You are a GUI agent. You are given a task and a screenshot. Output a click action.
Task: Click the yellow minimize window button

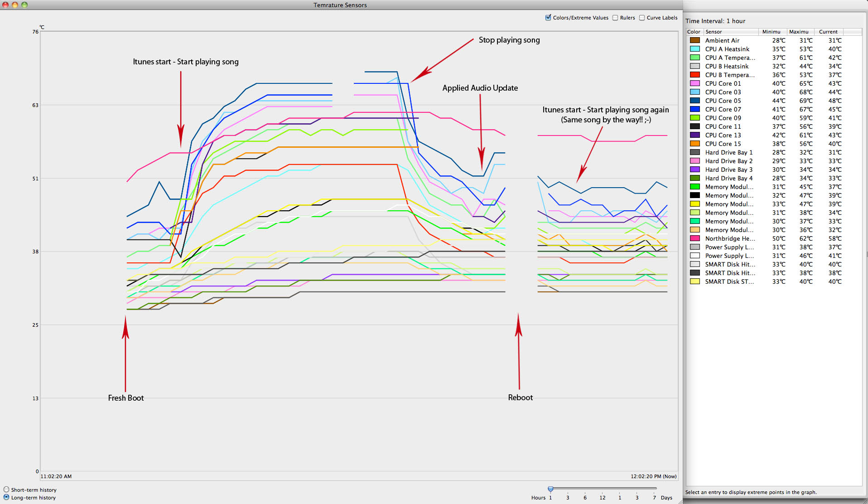coord(15,5)
